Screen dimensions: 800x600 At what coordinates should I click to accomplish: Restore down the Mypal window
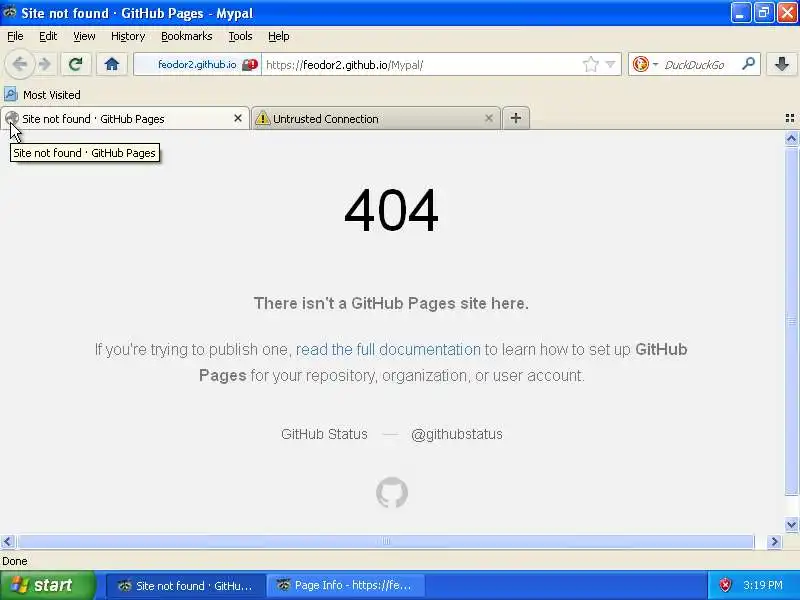[763, 13]
